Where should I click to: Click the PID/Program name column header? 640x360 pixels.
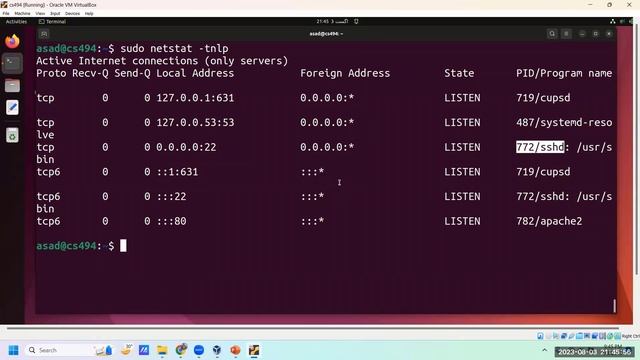tap(564, 73)
